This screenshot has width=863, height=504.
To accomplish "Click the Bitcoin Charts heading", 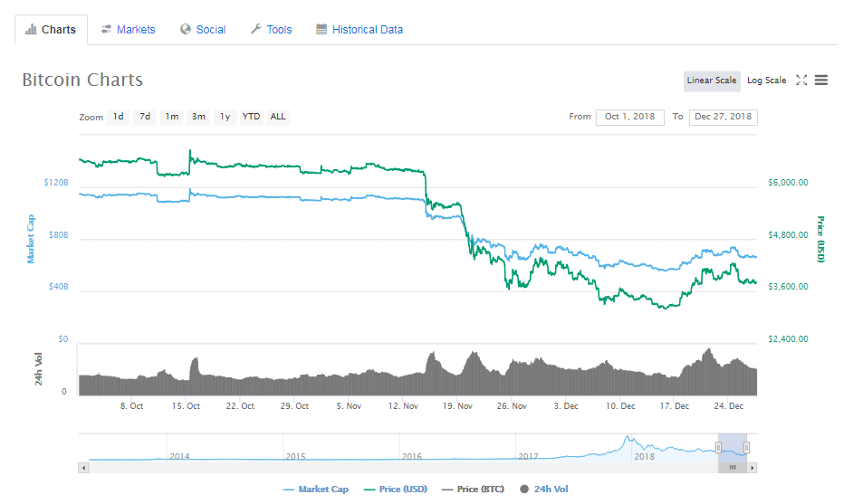I will (82, 81).
